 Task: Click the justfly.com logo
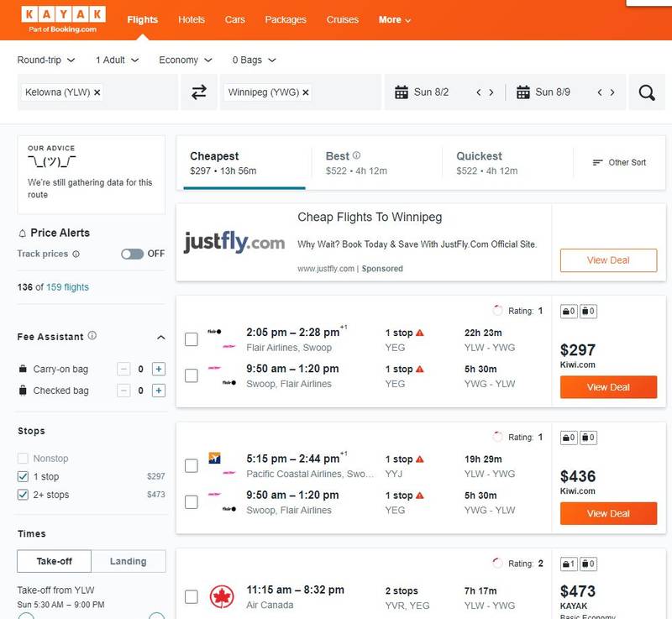pos(234,242)
